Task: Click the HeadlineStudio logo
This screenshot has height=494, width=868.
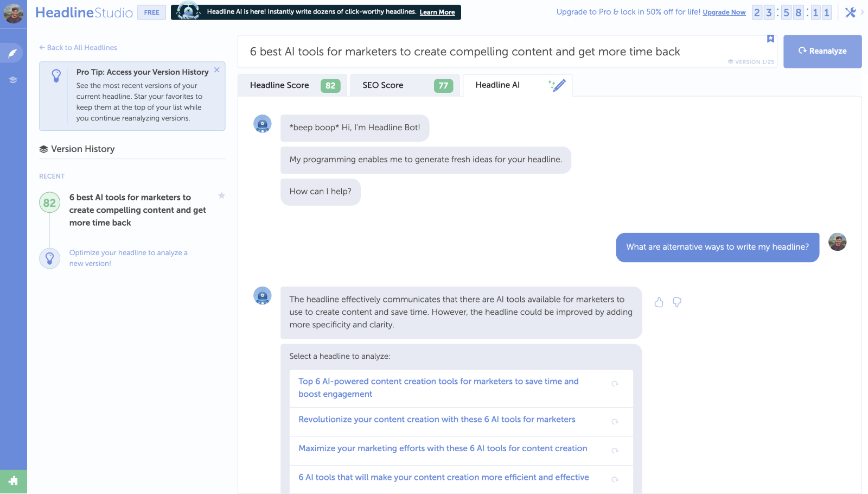Action: click(x=84, y=12)
